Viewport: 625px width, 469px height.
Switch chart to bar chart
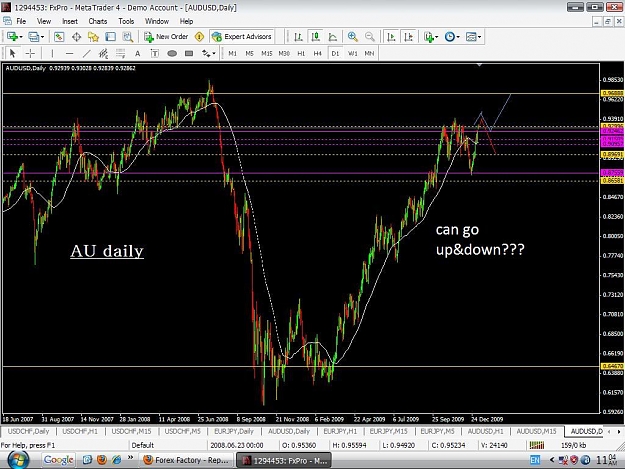[x=298, y=37]
